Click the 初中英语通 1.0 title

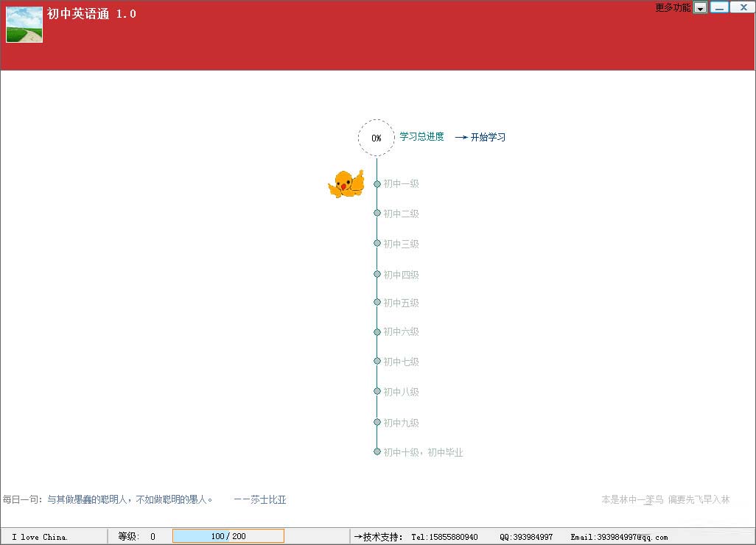coord(91,13)
